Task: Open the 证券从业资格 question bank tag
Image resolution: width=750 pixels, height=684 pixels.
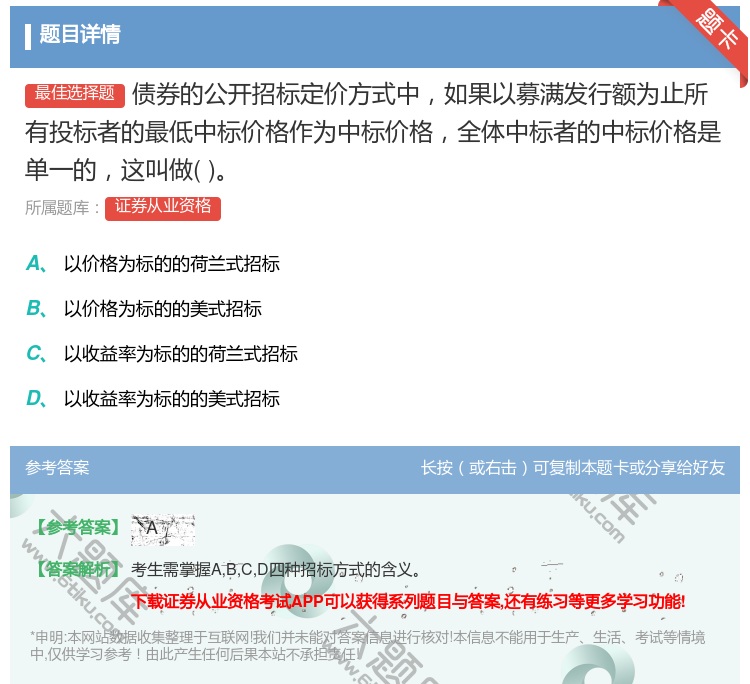Action: (163, 208)
